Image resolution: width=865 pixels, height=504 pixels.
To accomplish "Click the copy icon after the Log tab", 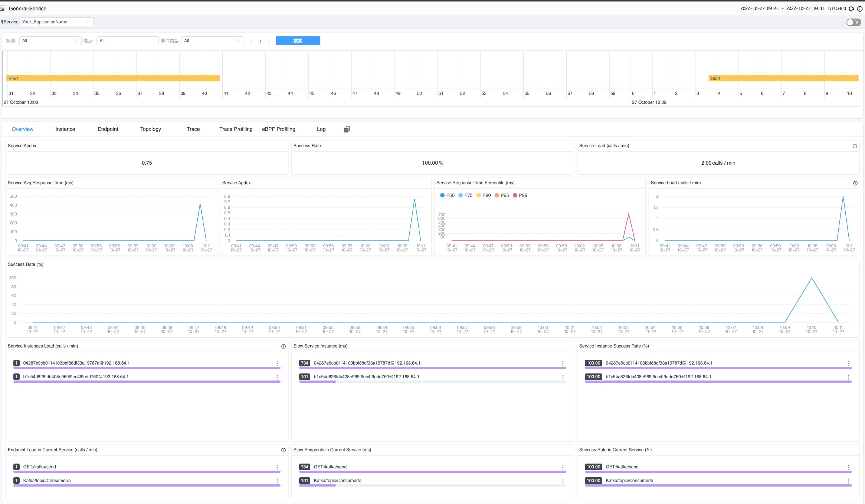I will click(347, 129).
